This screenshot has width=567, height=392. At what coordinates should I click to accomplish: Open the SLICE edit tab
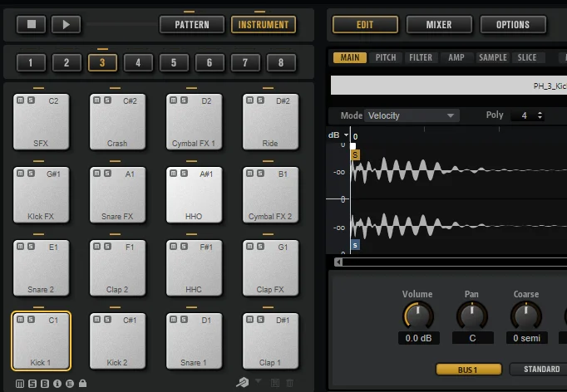pyautogui.click(x=527, y=57)
